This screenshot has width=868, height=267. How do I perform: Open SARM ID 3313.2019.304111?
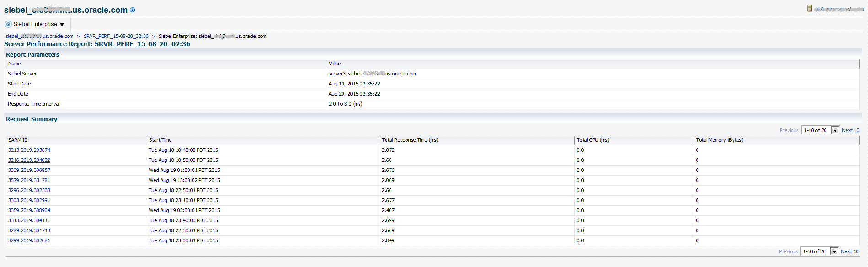tap(29, 220)
